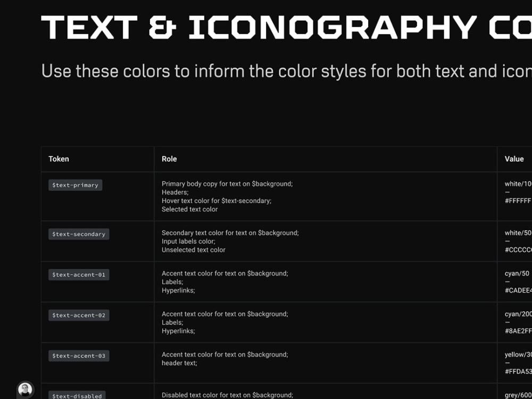
Task: Click the Value column header
Action: 514,159
